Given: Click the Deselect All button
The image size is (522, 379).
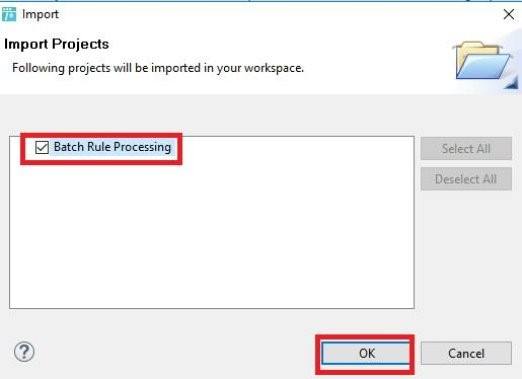Looking at the screenshot, I should tap(466, 179).
